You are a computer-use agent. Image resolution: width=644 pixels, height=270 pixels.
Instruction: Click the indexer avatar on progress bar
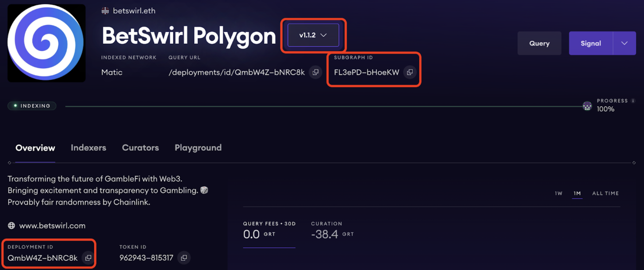(x=587, y=106)
